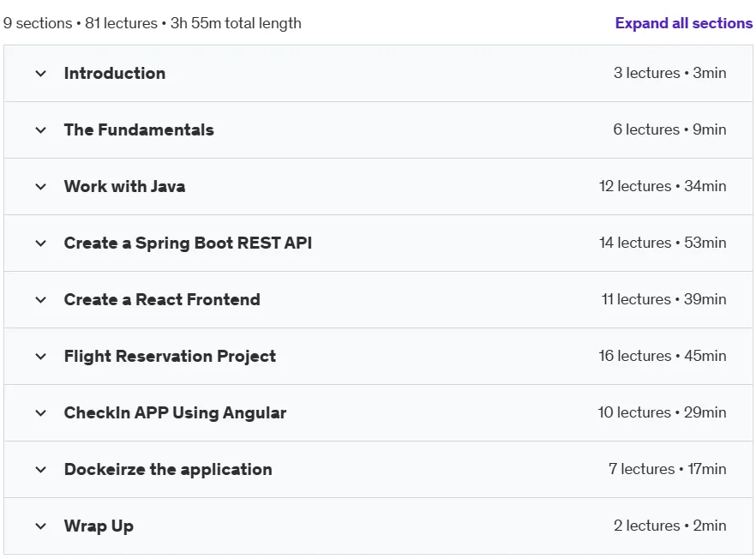Click Expand all sections link
Screen dimensions: 756x559
[684, 23]
